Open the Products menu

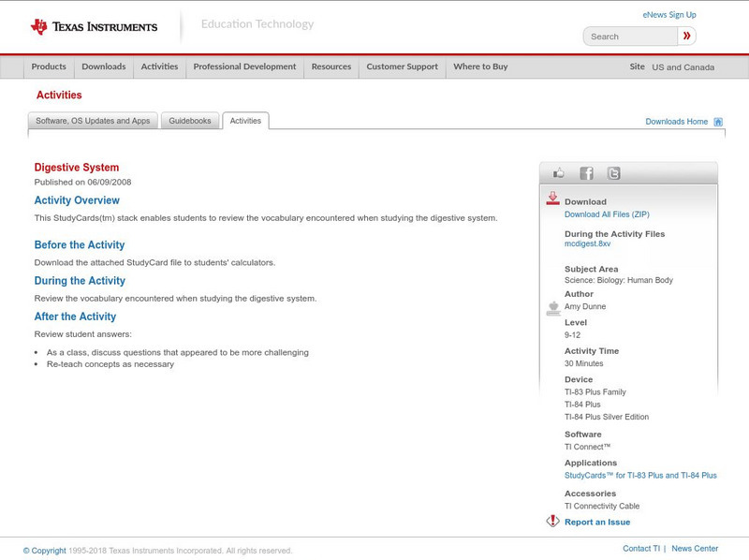(49, 66)
